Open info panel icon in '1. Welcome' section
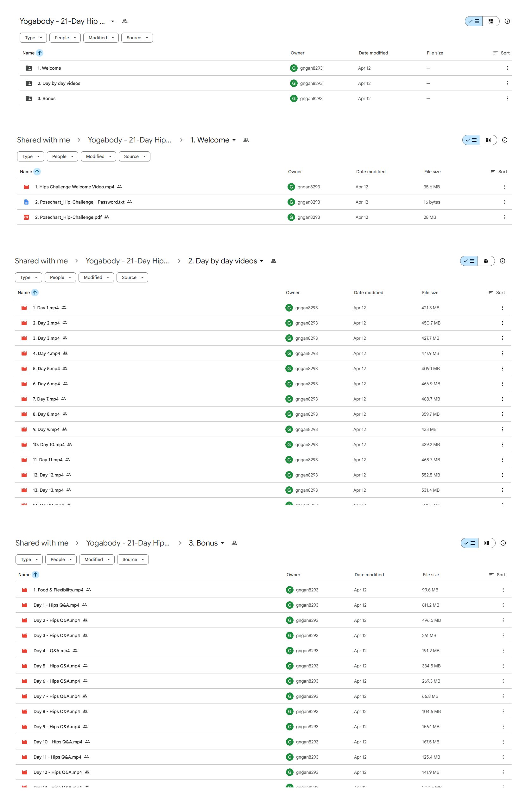 504,140
